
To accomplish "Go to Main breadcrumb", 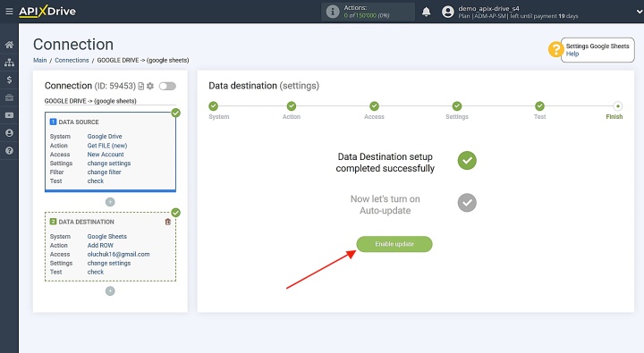I will coord(40,61).
